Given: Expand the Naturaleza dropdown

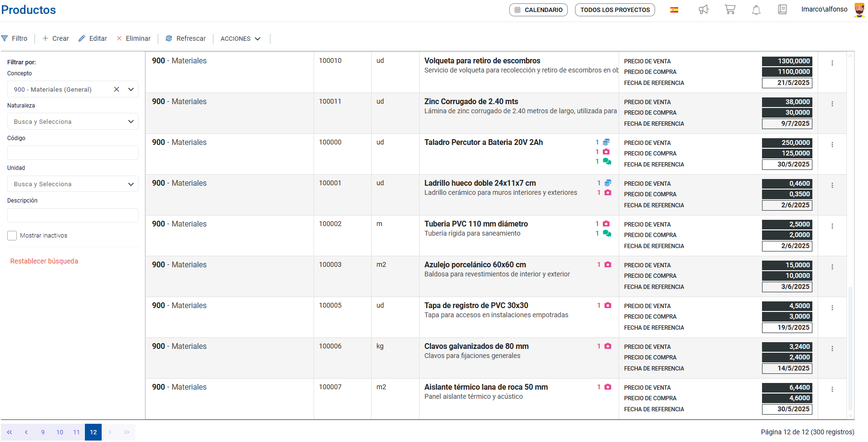Looking at the screenshot, I should (x=130, y=121).
